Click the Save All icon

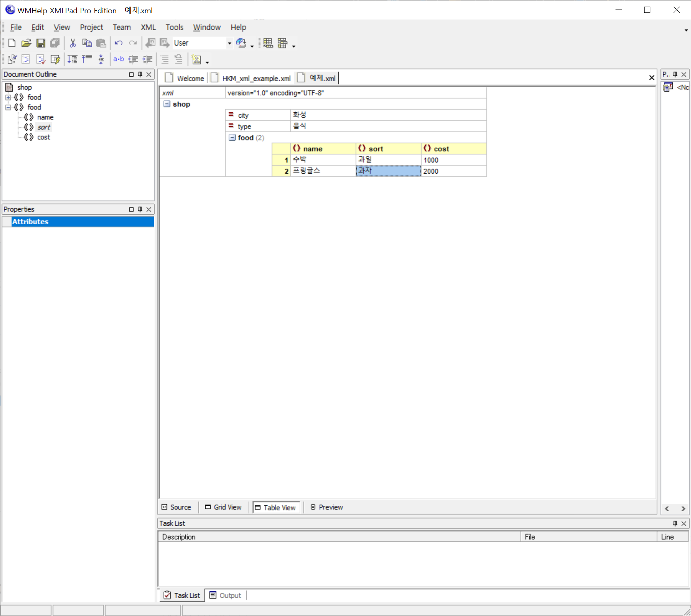tap(55, 43)
